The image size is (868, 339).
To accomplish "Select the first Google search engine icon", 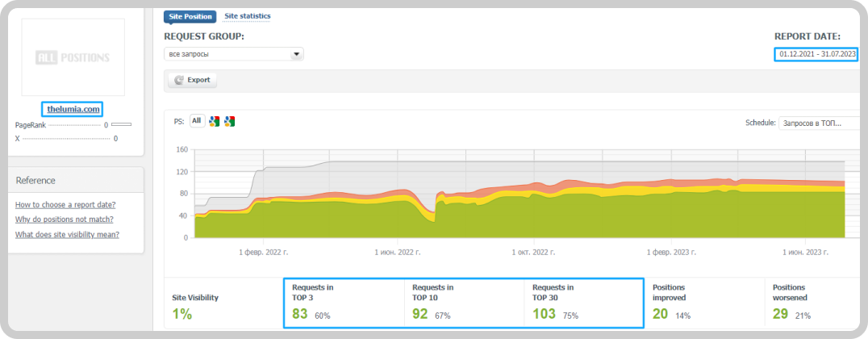I will tap(215, 121).
